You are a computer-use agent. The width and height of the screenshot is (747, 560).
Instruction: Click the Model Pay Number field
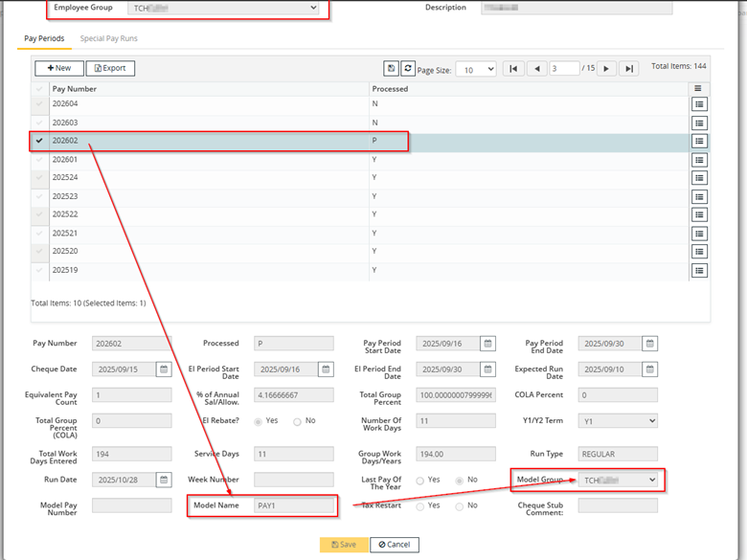coord(132,505)
